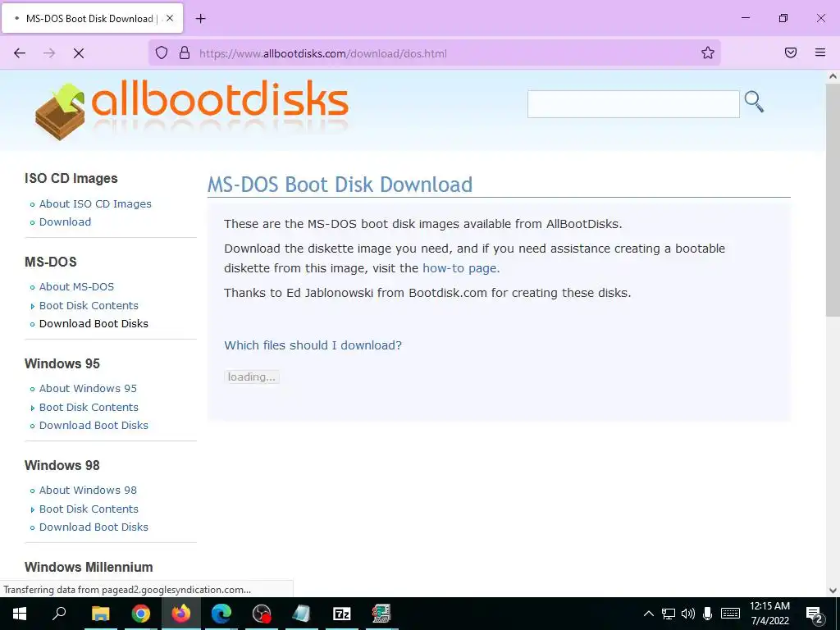Click the microphone tray icon

708,614
